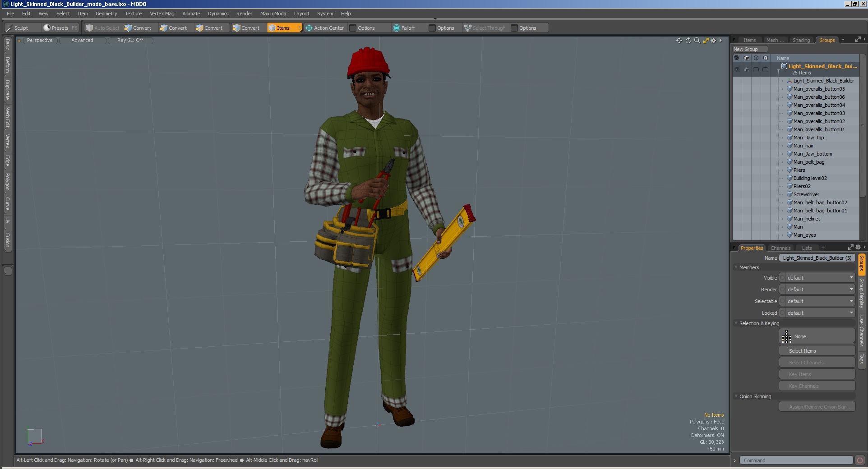Viewport: 868px width, 469px height.
Task: Open the Mesh Edit vertical side tab
Action: coord(7,117)
